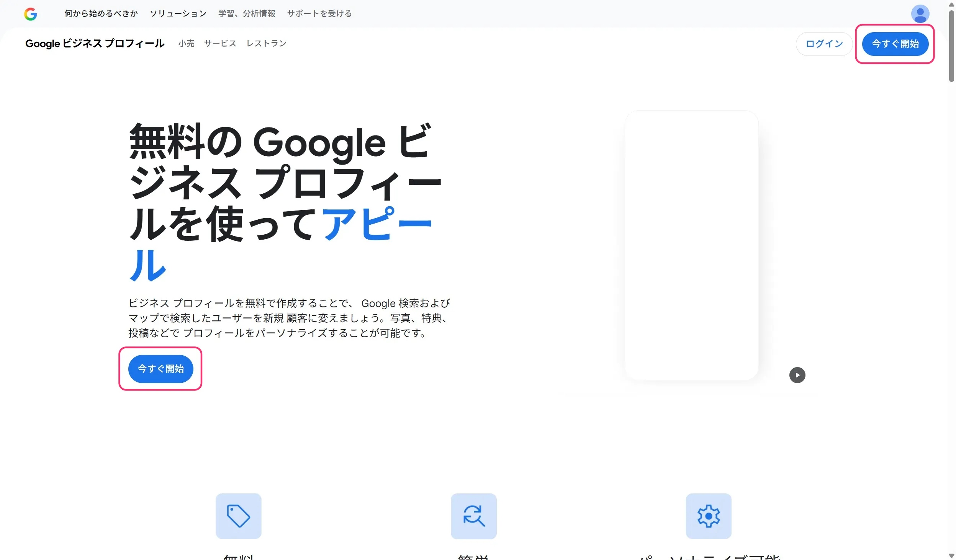Open the 何から始めるべきか menu
Viewport: 956px width, 560px height.
pos(101,13)
